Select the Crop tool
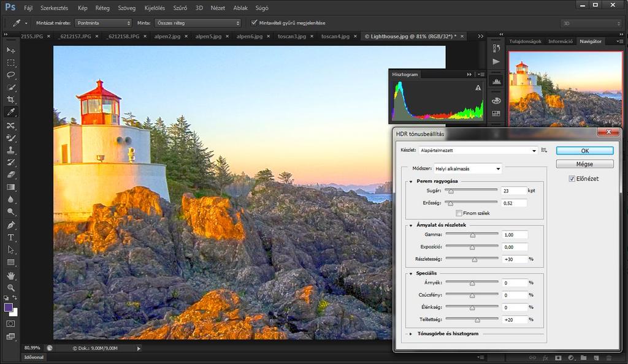This screenshot has width=628, height=364. point(11,99)
